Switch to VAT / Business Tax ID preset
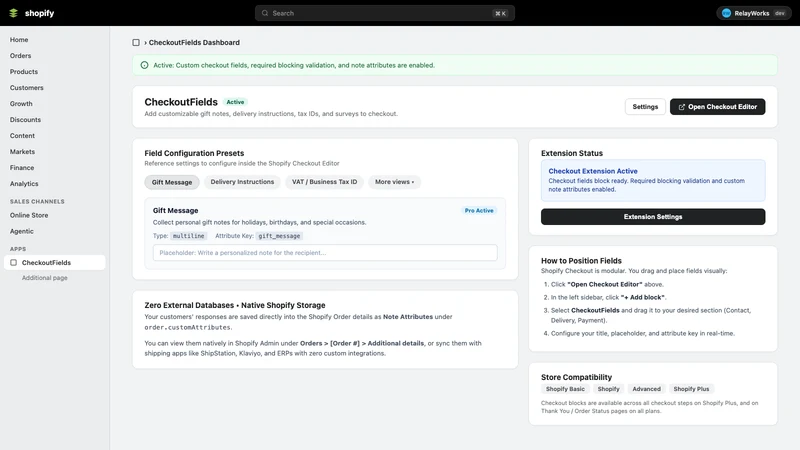 tap(324, 182)
